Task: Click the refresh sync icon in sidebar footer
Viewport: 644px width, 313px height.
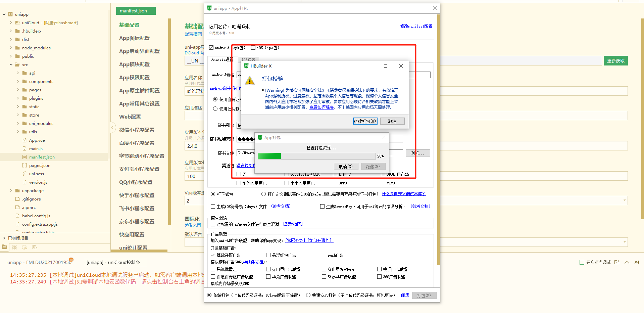Action: pos(24,247)
